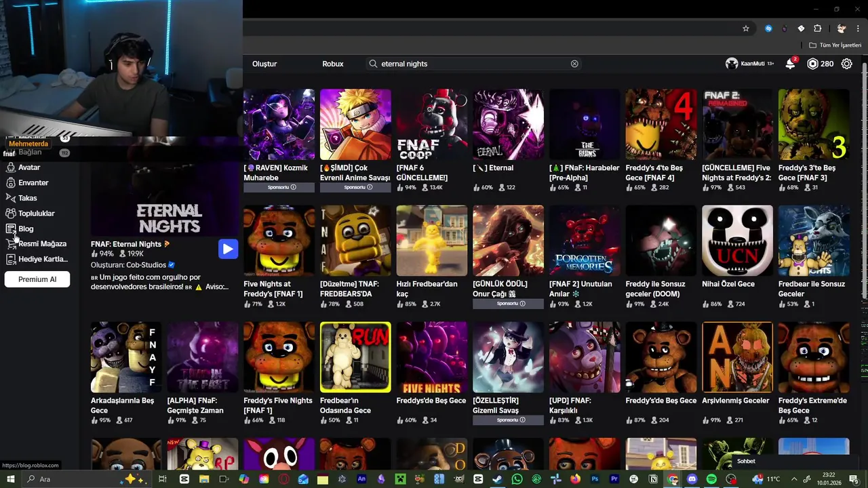Open Hızlı Fredbear'dan kaç thumbnail
Screen dimensions: 868x488
(432, 241)
